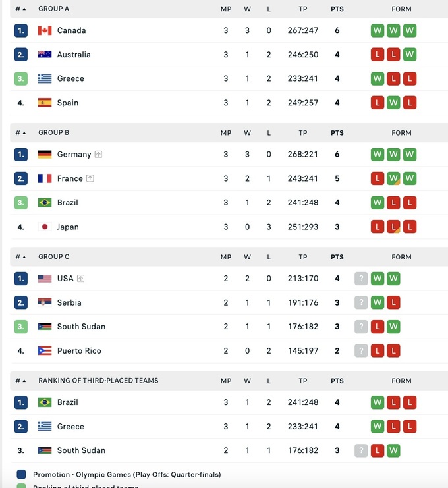Viewport: 448px width, 488px height.
Task: Click the Canada flag icon
Action: tap(45, 30)
